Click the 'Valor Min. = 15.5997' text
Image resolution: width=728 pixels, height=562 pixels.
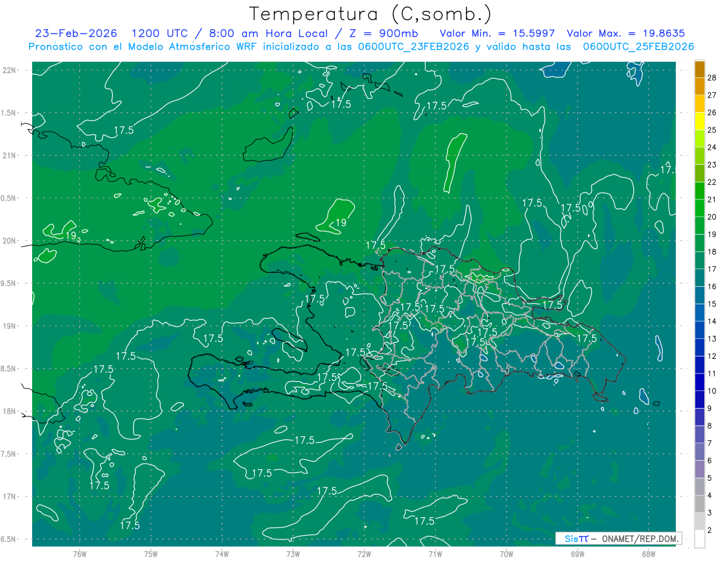(x=497, y=34)
